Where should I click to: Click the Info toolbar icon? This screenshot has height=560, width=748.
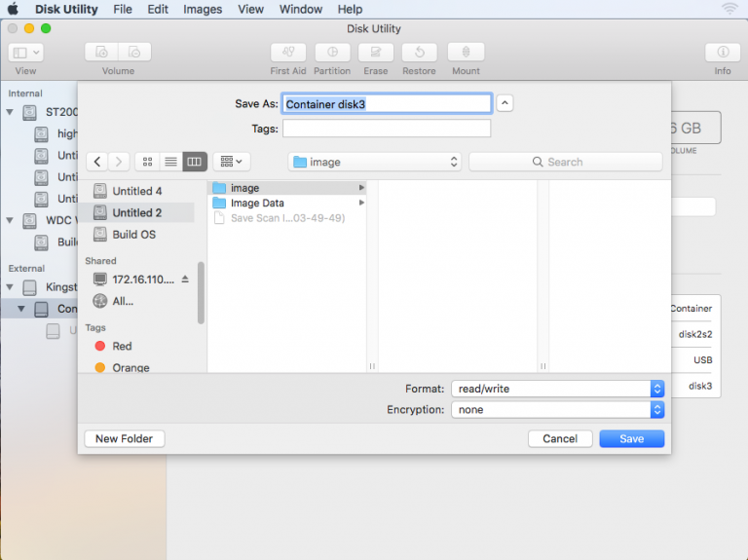click(x=723, y=52)
